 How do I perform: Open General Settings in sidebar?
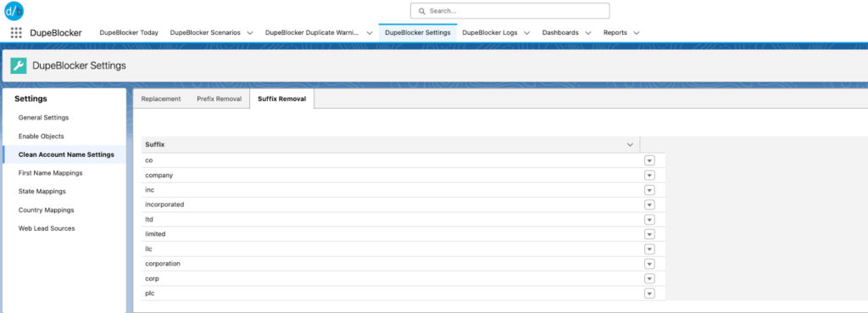44,117
